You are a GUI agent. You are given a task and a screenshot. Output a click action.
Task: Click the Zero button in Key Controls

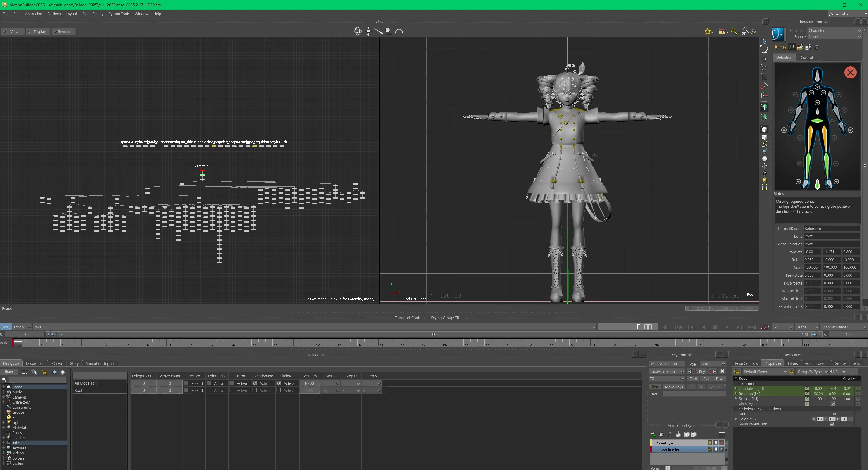pos(693,379)
